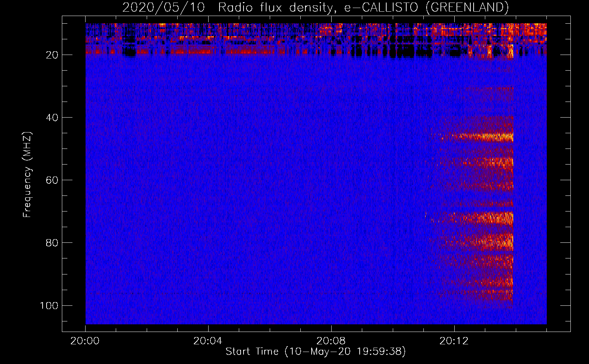589x364 pixels.
Task: Click the 20:08 time axis tick label
Action: pos(331,341)
